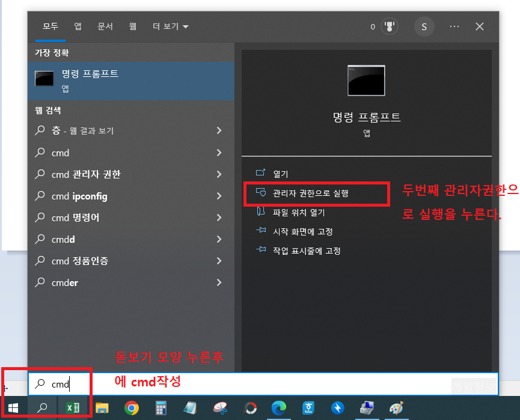Launch Excel from the taskbar

[72, 408]
